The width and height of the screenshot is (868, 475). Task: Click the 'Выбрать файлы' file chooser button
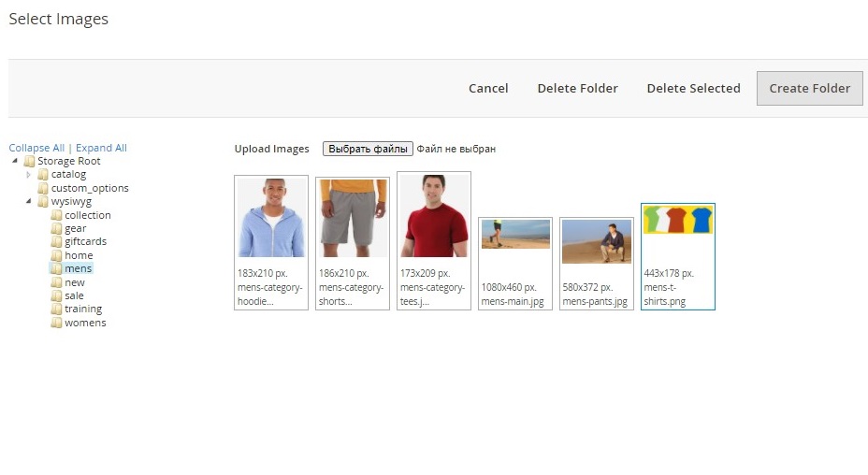(368, 149)
